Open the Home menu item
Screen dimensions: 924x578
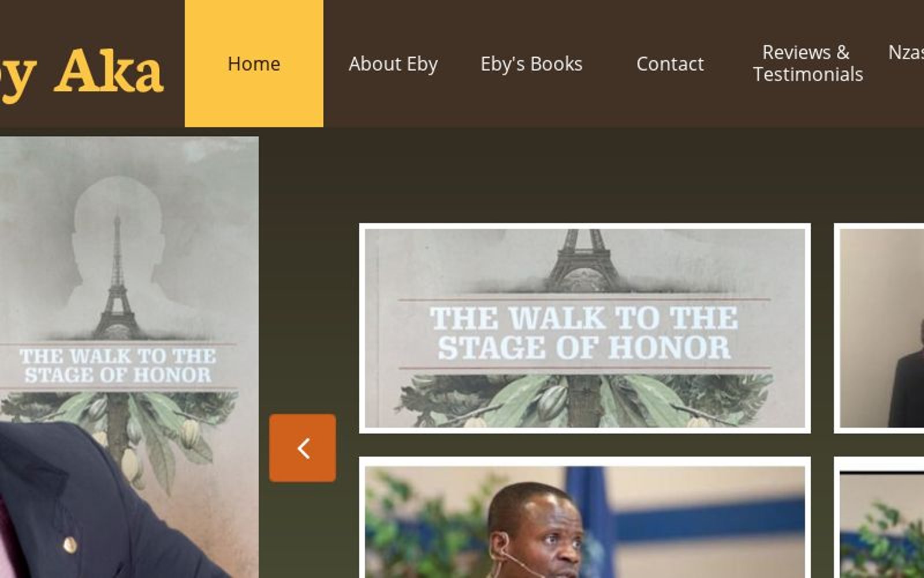(254, 64)
